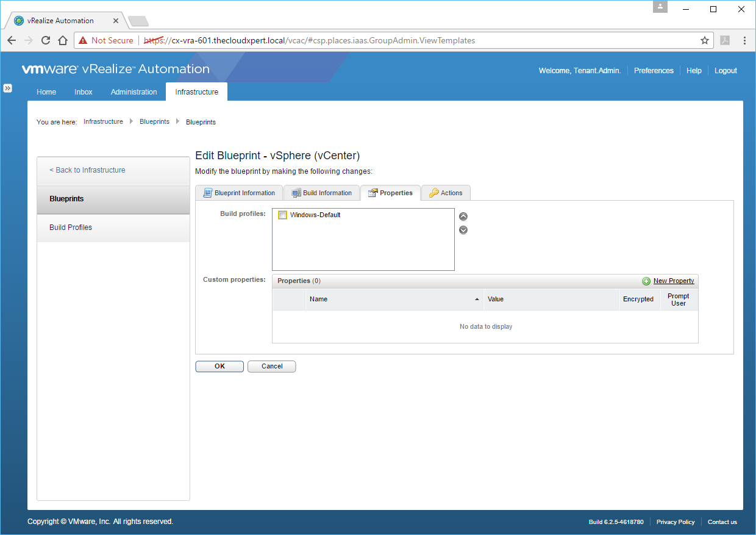Screen dimensions: 756x535
Task: Click the Back to Infrastructure link
Action: 87,170
